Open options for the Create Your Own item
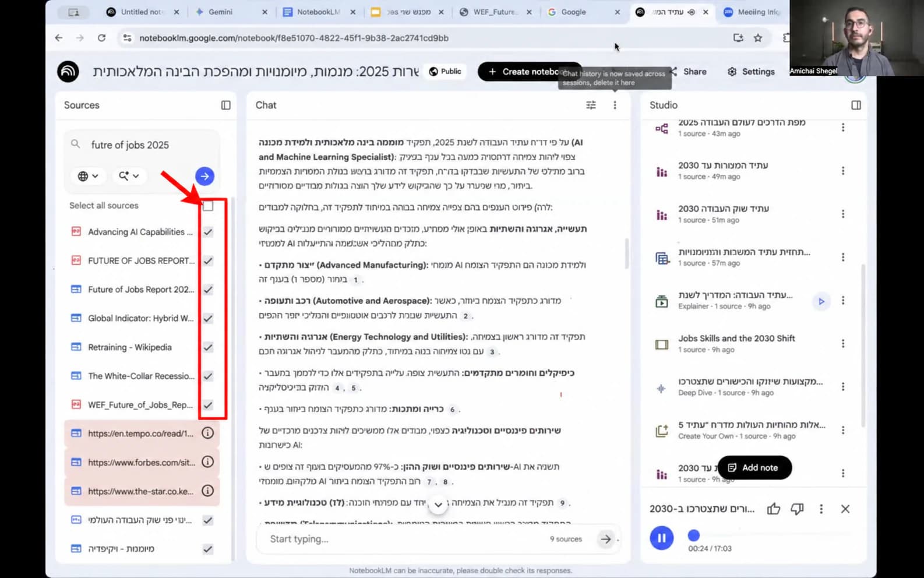The height and width of the screenshot is (578, 924). 843,430
